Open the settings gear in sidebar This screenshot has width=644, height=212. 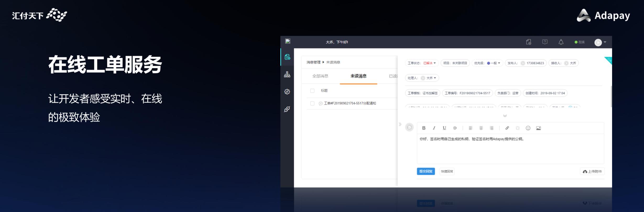tap(287, 92)
